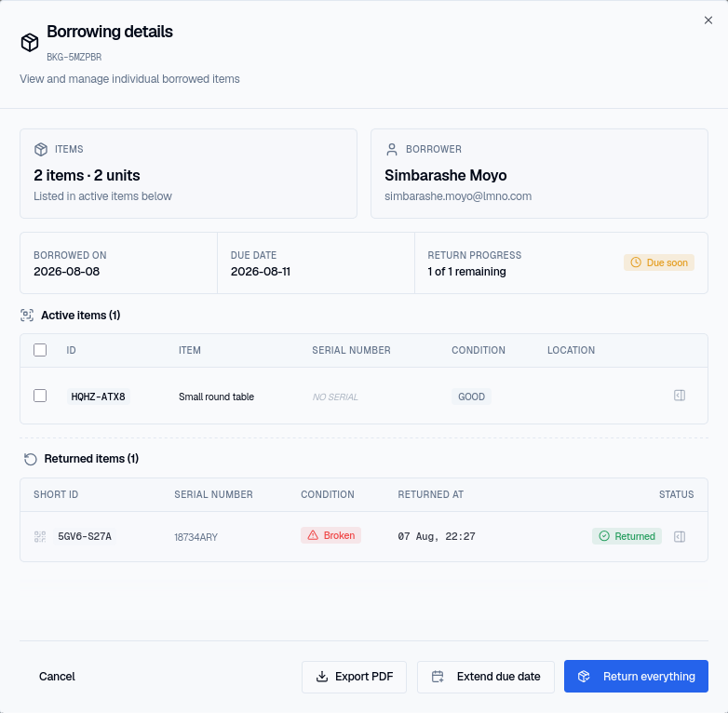Click the booking code BKG-5MZPBR
The height and width of the screenshot is (713, 728).
click(x=74, y=57)
